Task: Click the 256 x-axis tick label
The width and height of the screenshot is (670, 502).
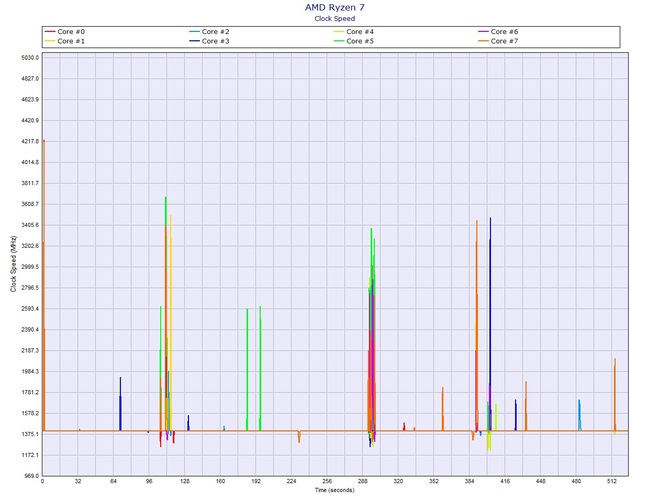Action: click(327, 481)
